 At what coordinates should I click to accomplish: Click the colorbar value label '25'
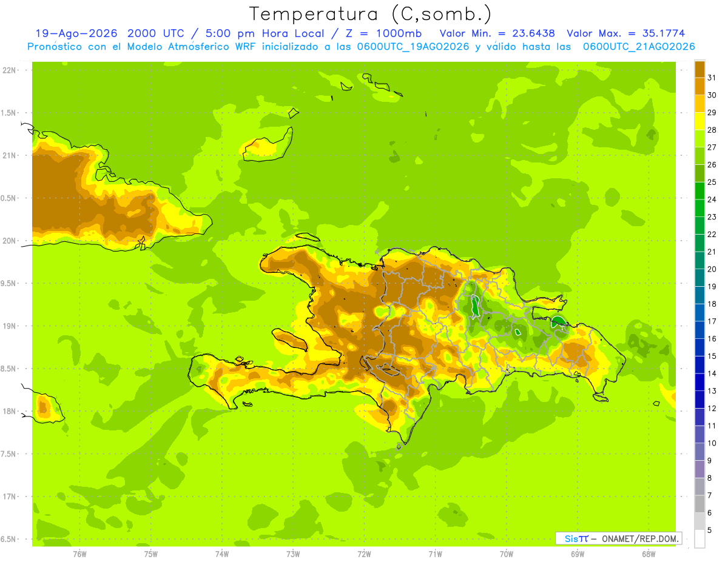click(x=712, y=182)
